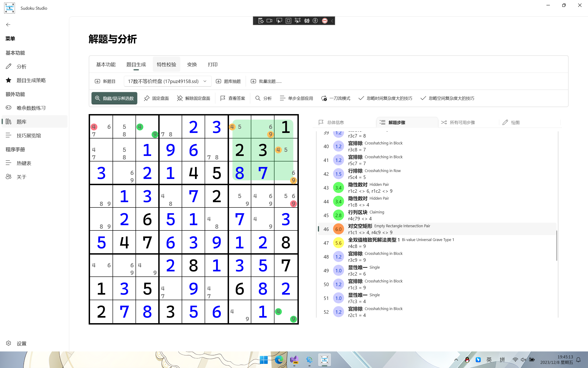Switch to 变换 tab
The height and width of the screenshot is (368, 588).
pos(192,64)
